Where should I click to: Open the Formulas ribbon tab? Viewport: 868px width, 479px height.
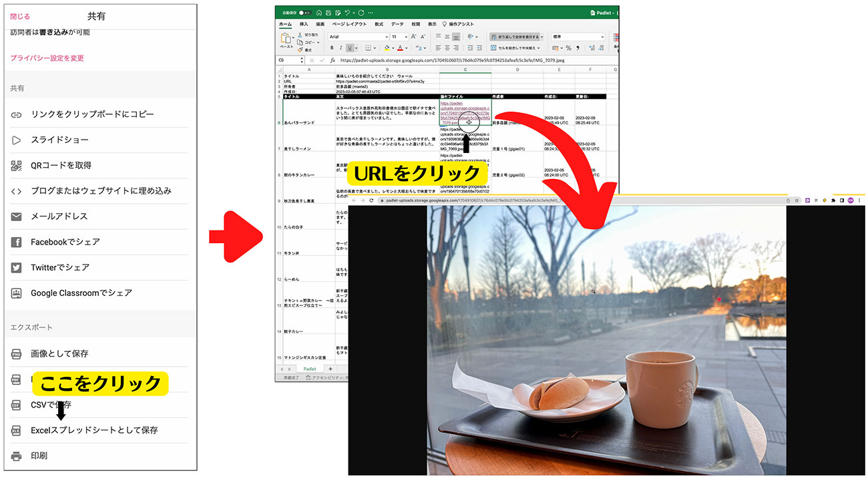coord(379,24)
